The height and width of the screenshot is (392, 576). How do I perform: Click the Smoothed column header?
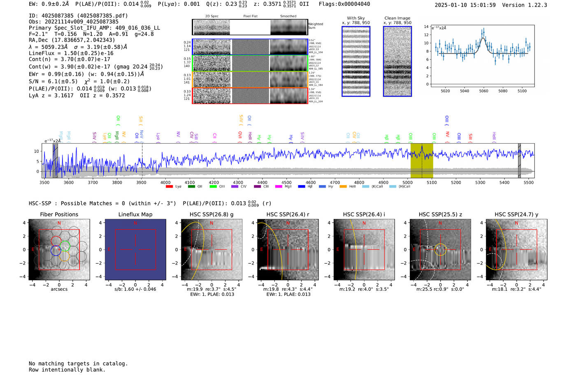click(288, 16)
